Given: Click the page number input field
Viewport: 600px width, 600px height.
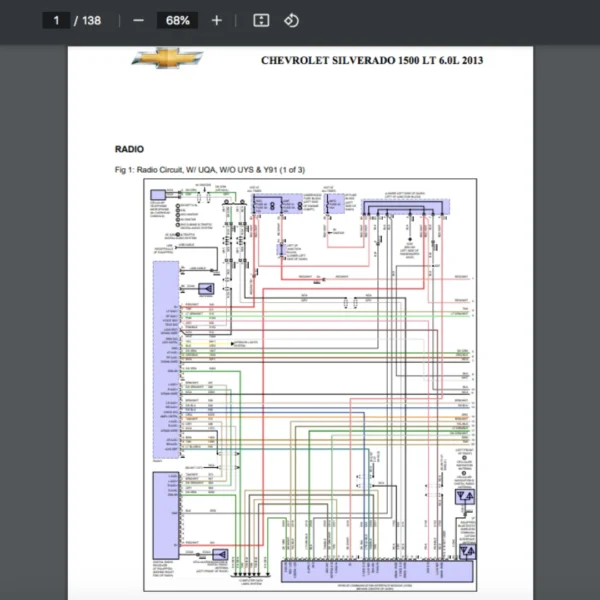Looking at the screenshot, I should click(57, 20).
